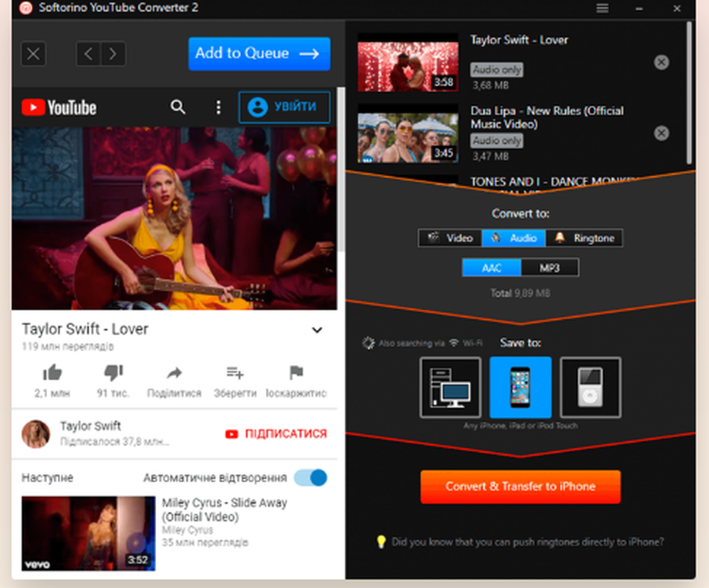Choose MP3 audio format
This screenshot has width=709, height=588.
click(550, 268)
